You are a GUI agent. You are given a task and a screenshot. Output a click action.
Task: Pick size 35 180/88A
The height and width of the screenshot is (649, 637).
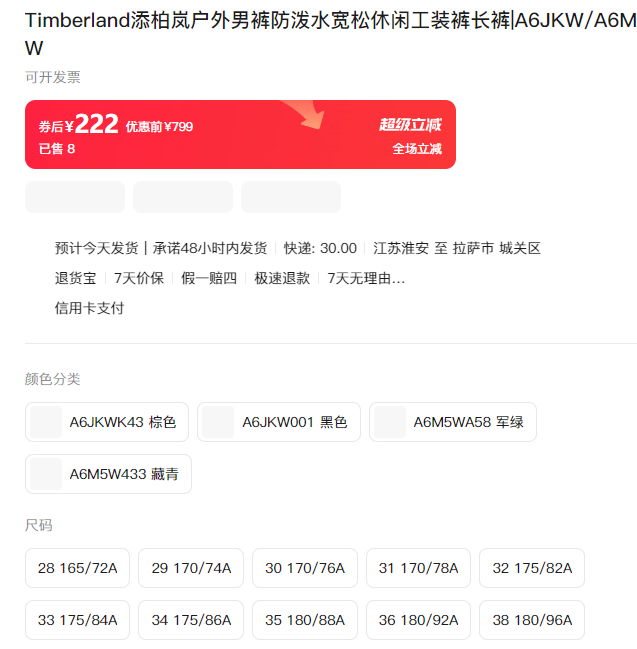(305, 620)
